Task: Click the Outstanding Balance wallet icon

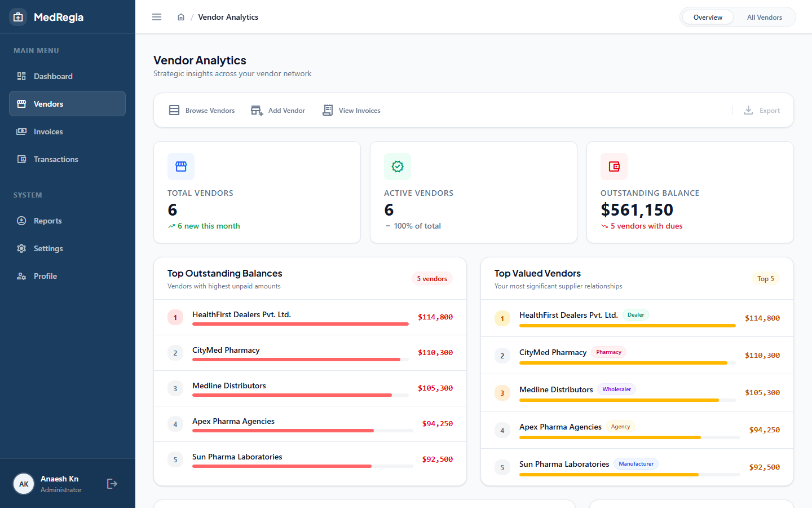Action: (x=614, y=167)
